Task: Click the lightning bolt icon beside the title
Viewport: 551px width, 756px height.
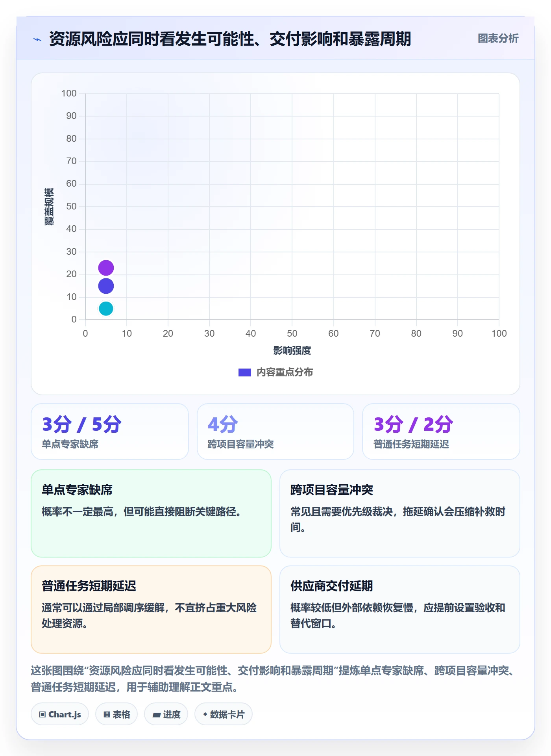Action: coord(37,39)
